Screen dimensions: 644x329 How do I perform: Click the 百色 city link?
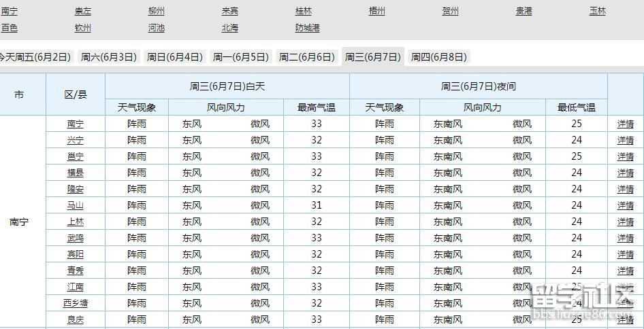[x=9, y=28]
